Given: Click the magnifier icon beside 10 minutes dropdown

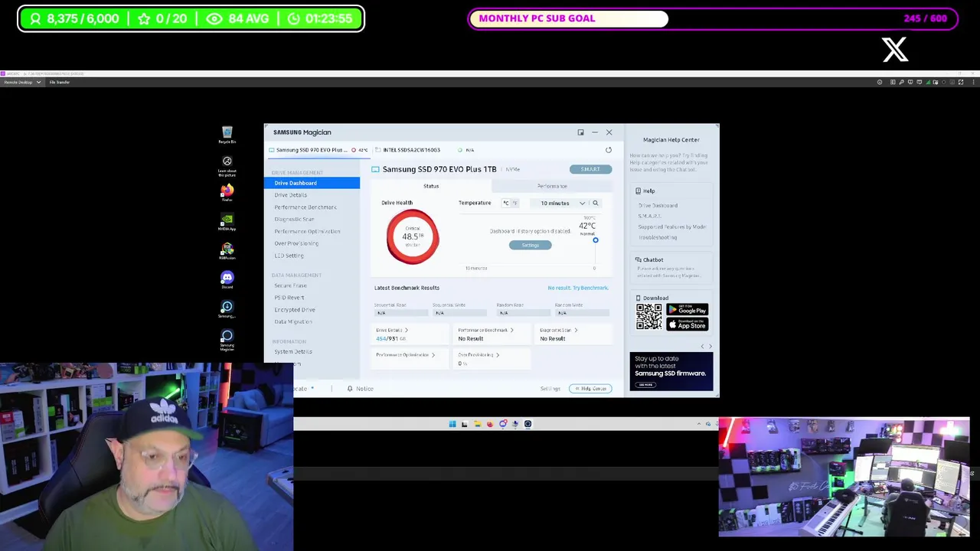Looking at the screenshot, I should [595, 203].
